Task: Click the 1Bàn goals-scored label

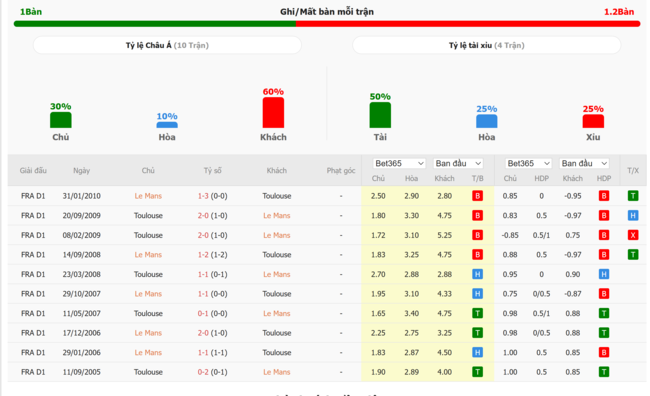Action: click(x=31, y=12)
